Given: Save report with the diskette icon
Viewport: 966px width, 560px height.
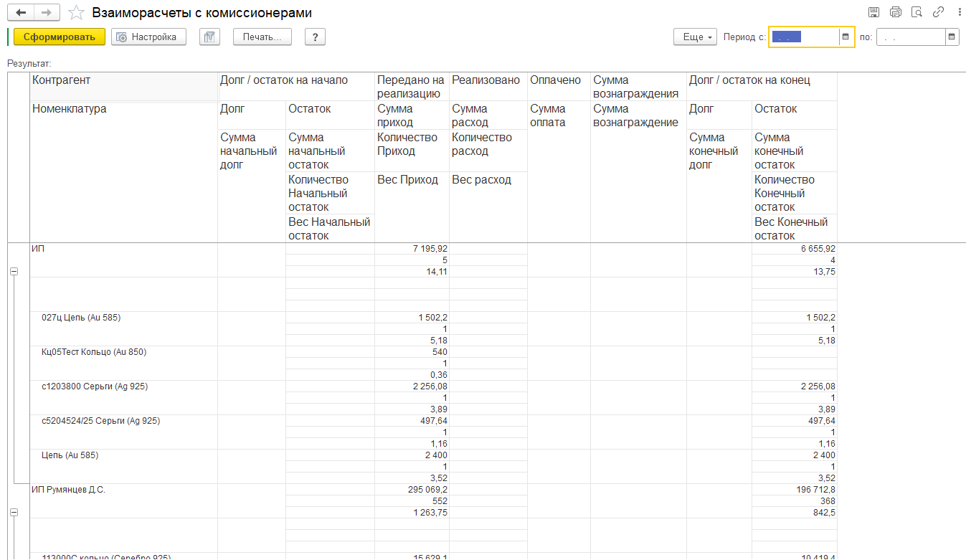Looking at the screenshot, I should tap(873, 12).
